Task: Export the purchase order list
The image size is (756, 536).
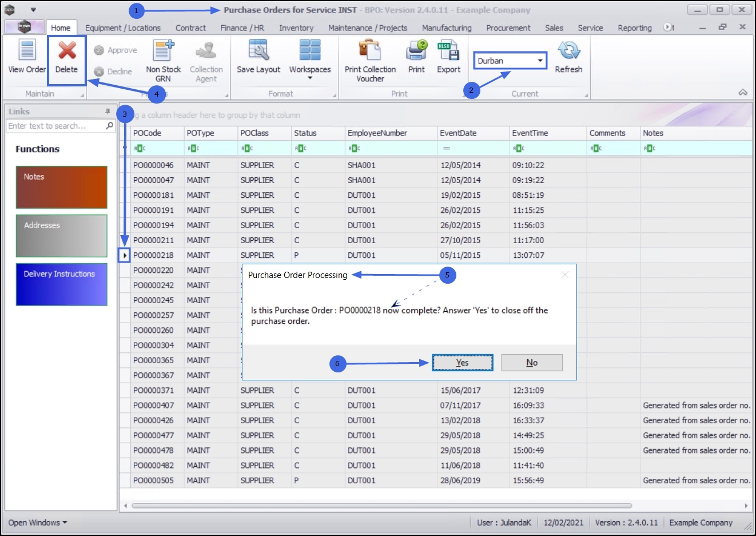Action: [448, 57]
